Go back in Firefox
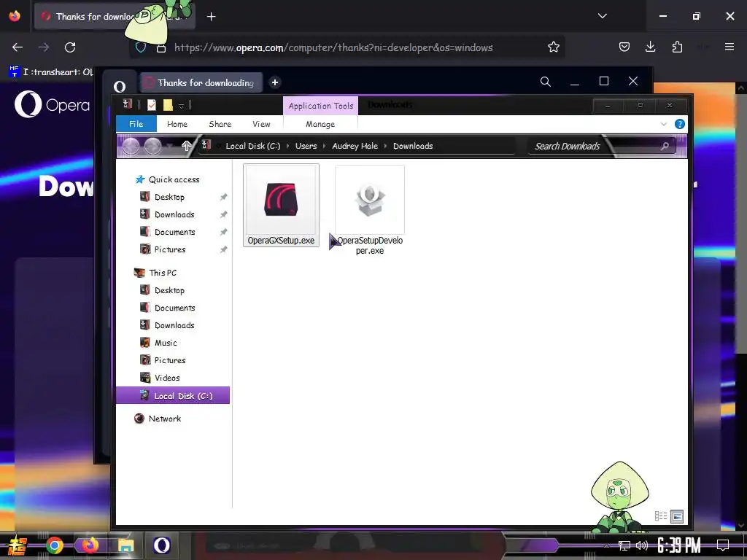747x560 pixels. click(18, 47)
